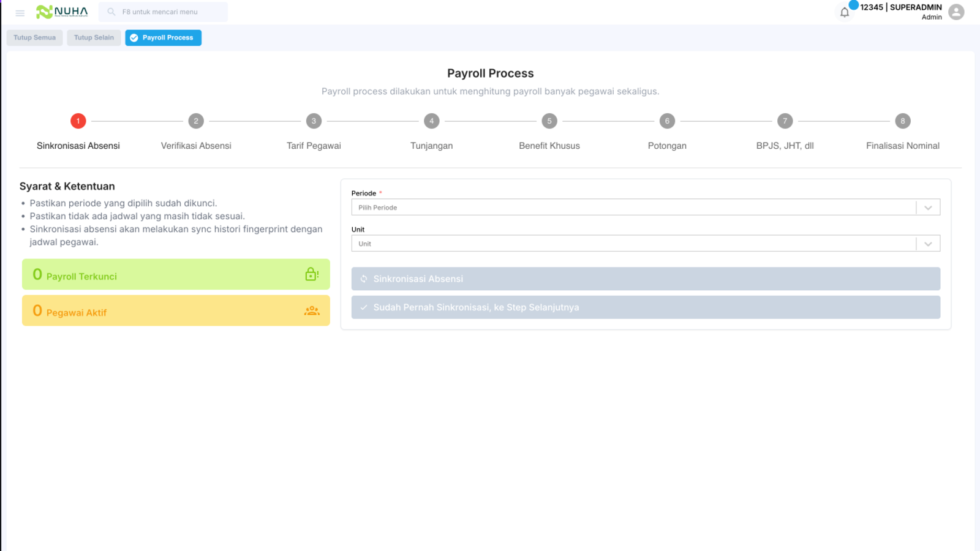Click step 6 circle Potongan

tap(667, 121)
